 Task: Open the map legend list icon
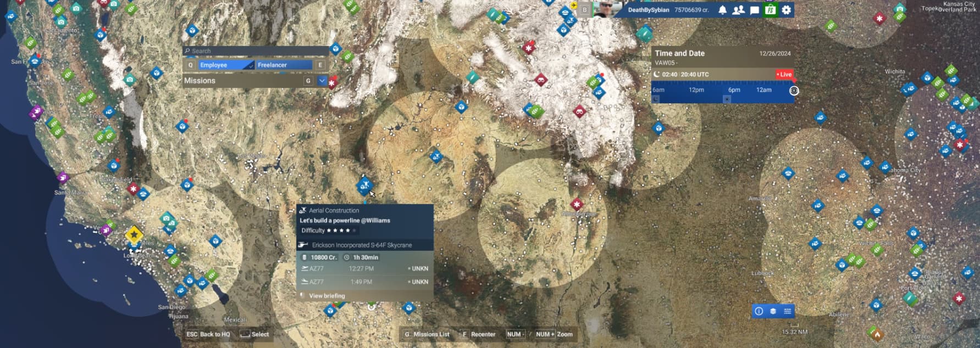pos(787,311)
